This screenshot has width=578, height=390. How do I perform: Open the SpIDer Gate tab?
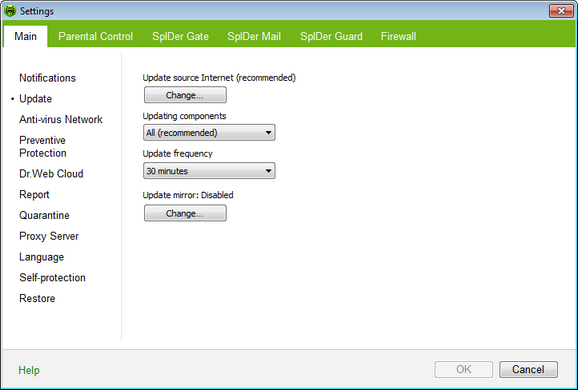coord(180,36)
